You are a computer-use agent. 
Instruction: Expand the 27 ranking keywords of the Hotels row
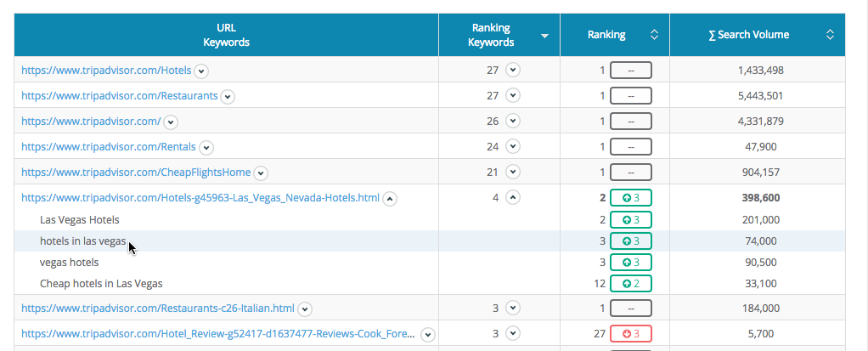tap(513, 71)
